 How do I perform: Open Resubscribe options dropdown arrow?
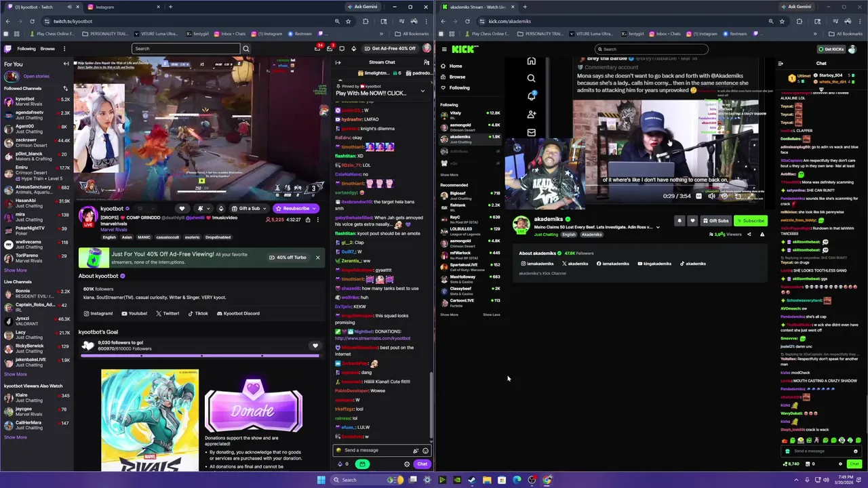(x=315, y=209)
